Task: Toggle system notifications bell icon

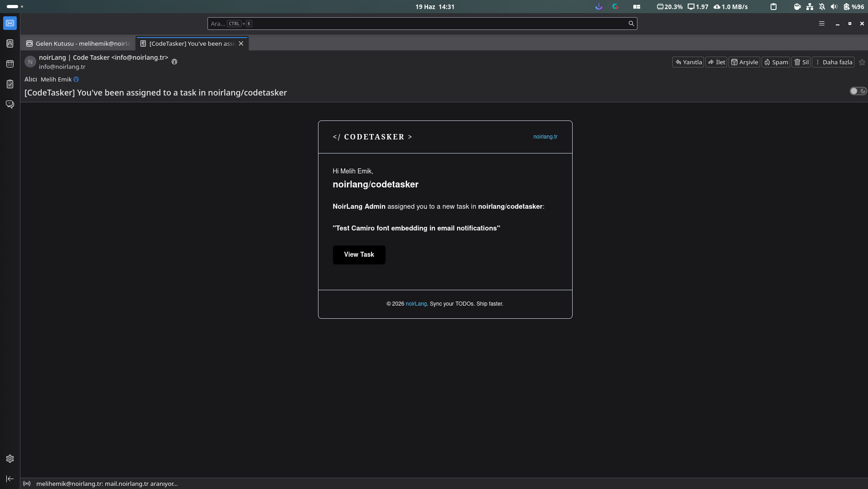Action: pyautogui.click(x=822, y=7)
